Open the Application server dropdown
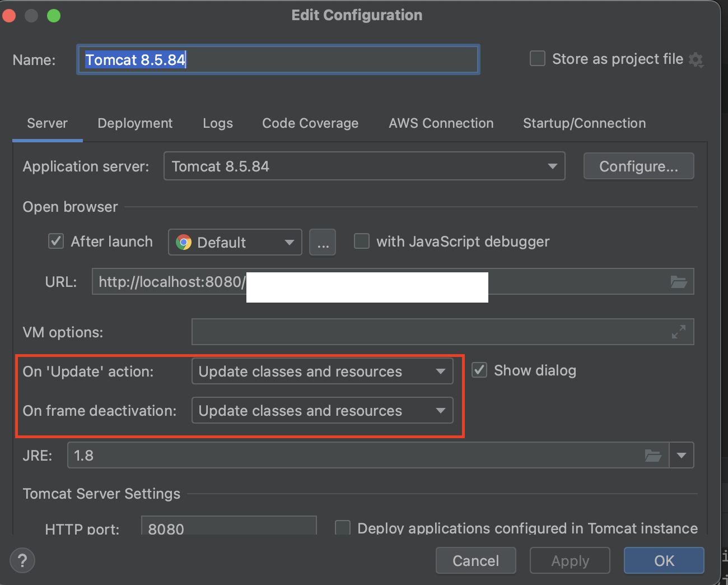 [x=365, y=166]
